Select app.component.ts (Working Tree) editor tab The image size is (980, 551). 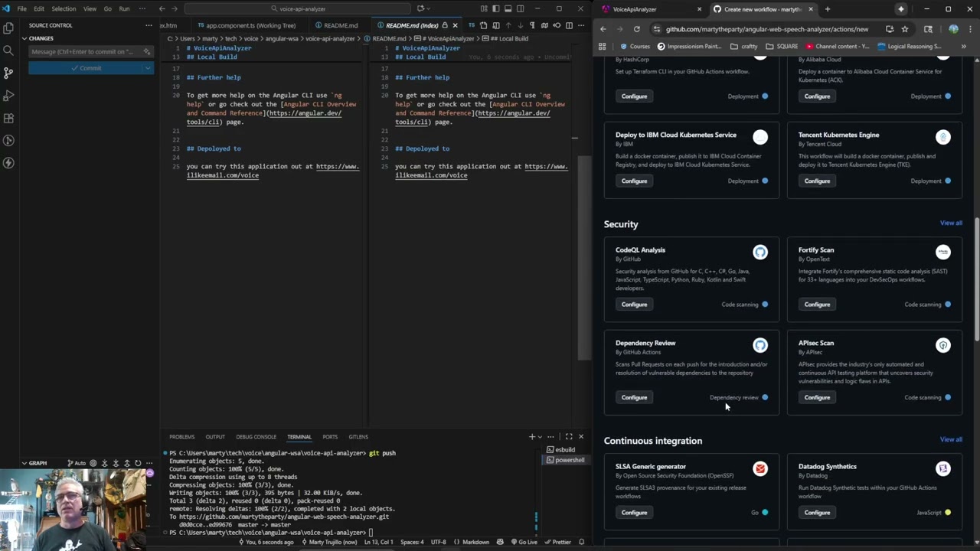(x=246, y=25)
